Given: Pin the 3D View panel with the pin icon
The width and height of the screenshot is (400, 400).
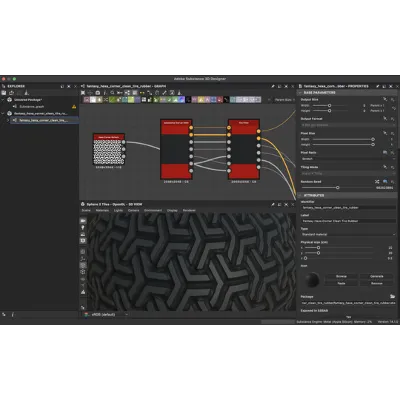Looking at the screenshot, I should click(x=273, y=204).
